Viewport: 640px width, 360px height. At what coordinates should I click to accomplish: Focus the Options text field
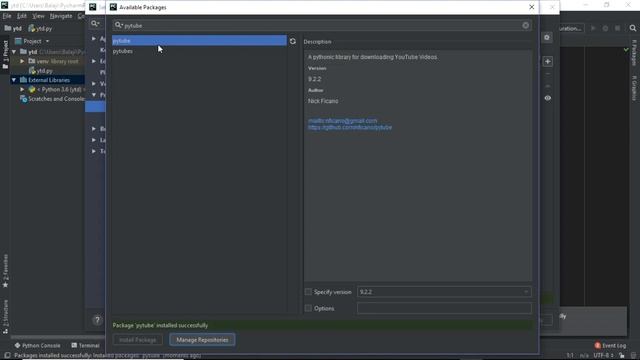coord(444,308)
